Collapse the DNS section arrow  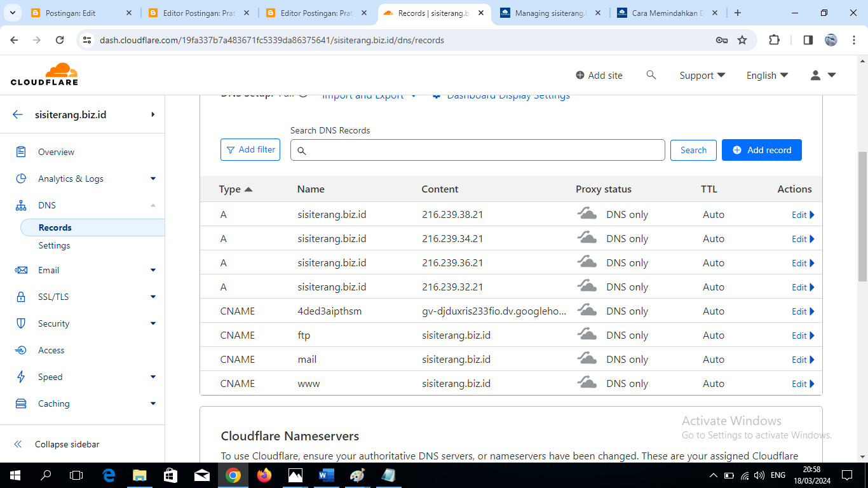153,205
